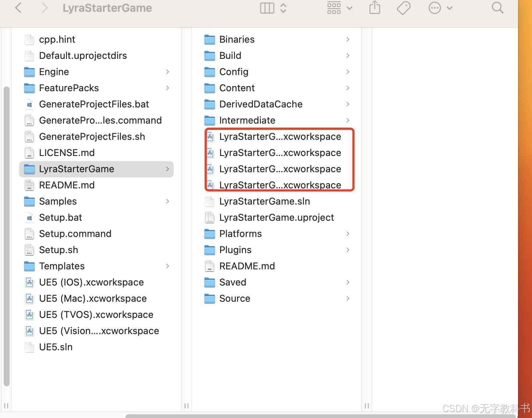Select GenerateProjectFiles.bat file icon

[29, 104]
